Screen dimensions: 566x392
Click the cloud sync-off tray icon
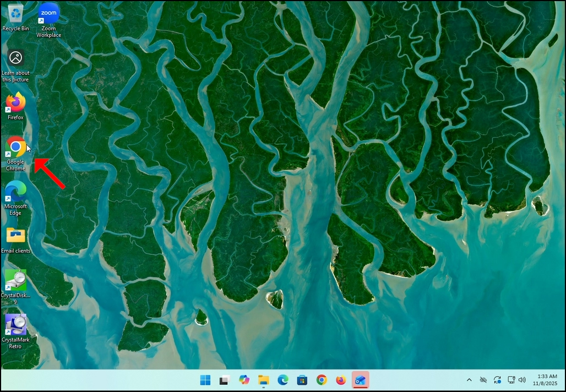[x=483, y=380]
